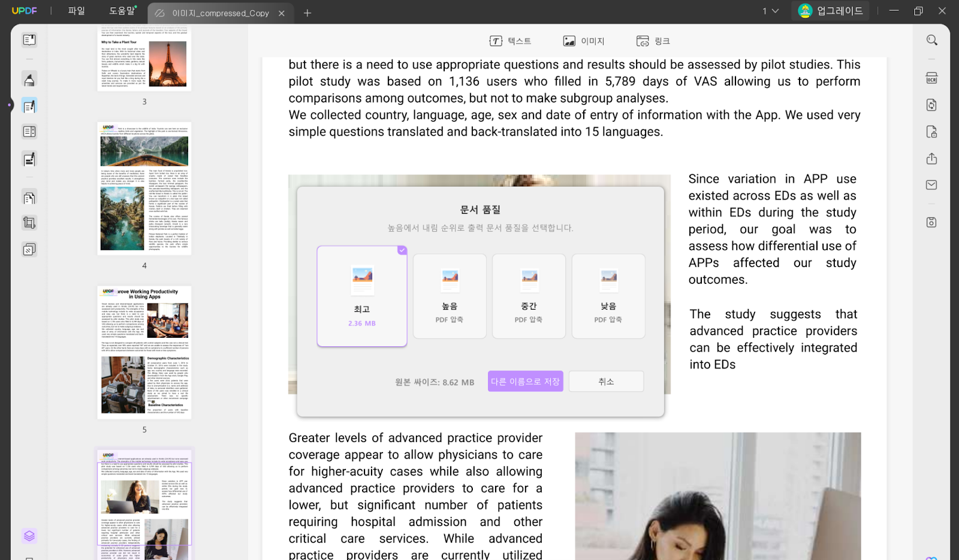Screen dimensions: 959x560
Task: Open the Convert/Export PDF icon on right sidebar
Action: (x=931, y=105)
